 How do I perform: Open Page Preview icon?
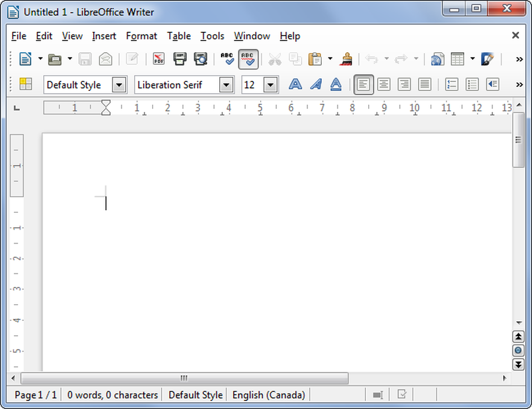coord(200,59)
